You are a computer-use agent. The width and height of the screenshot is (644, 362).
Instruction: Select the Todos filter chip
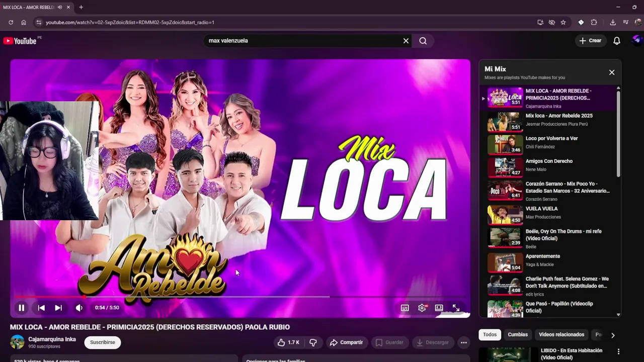tap(490, 334)
